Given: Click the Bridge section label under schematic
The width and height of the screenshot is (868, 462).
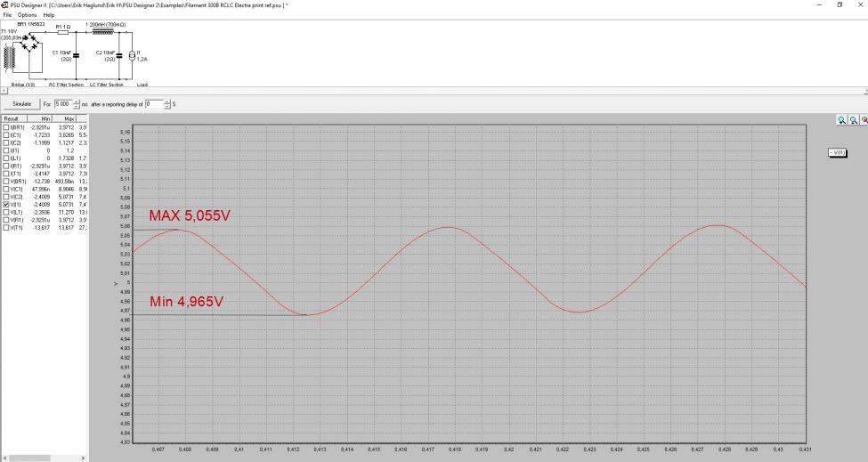Looking at the screenshot, I should pos(23,85).
